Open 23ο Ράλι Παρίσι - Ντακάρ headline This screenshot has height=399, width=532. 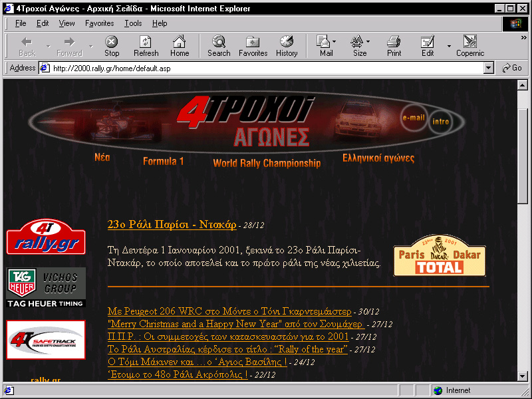(x=172, y=225)
